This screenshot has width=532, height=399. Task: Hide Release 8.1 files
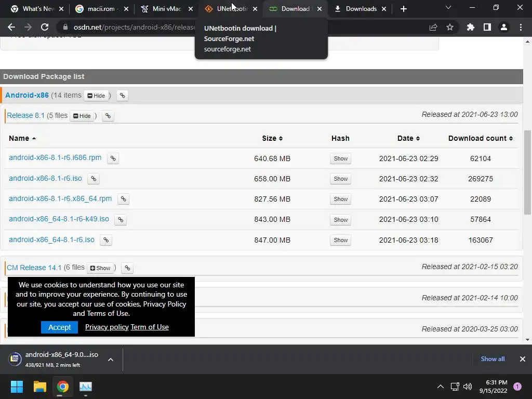click(x=82, y=116)
